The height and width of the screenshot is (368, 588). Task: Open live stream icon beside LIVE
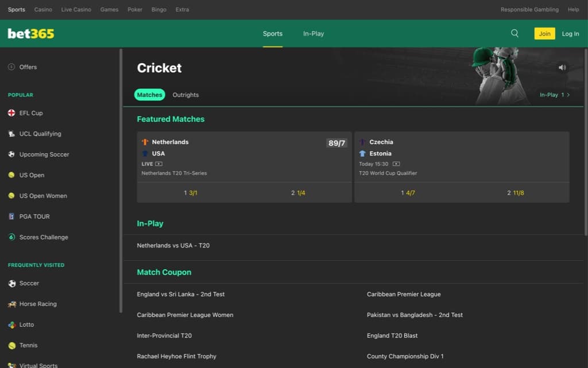point(159,164)
